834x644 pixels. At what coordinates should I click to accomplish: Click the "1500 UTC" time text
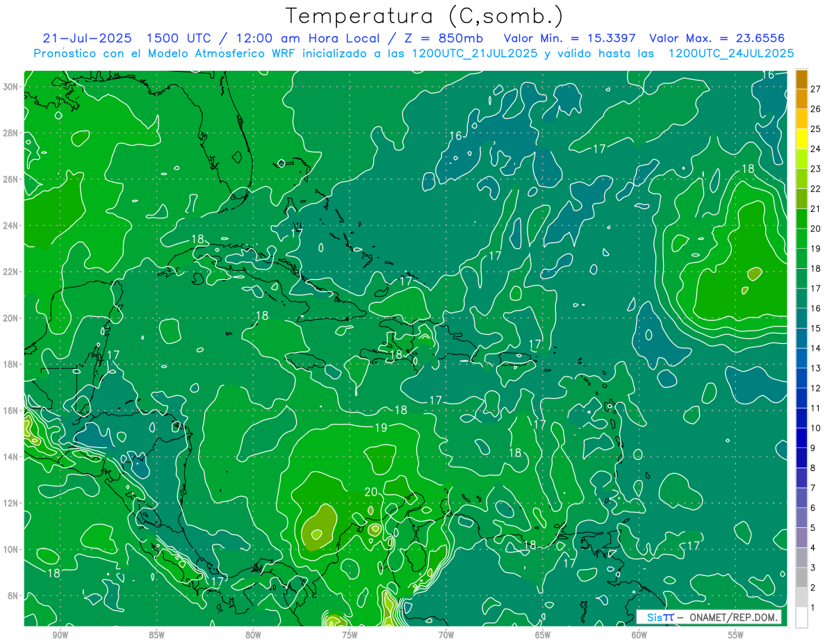tap(177, 38)
